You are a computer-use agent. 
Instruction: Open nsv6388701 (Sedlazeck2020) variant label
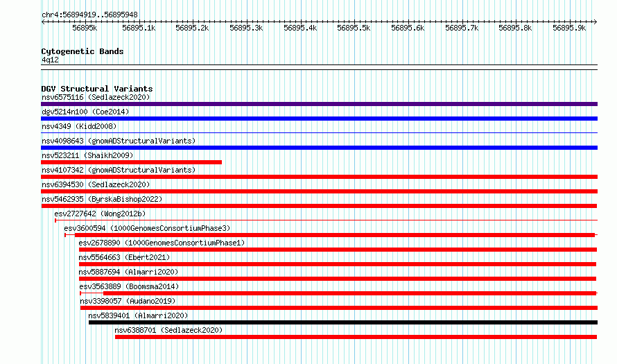pos(168,330)
